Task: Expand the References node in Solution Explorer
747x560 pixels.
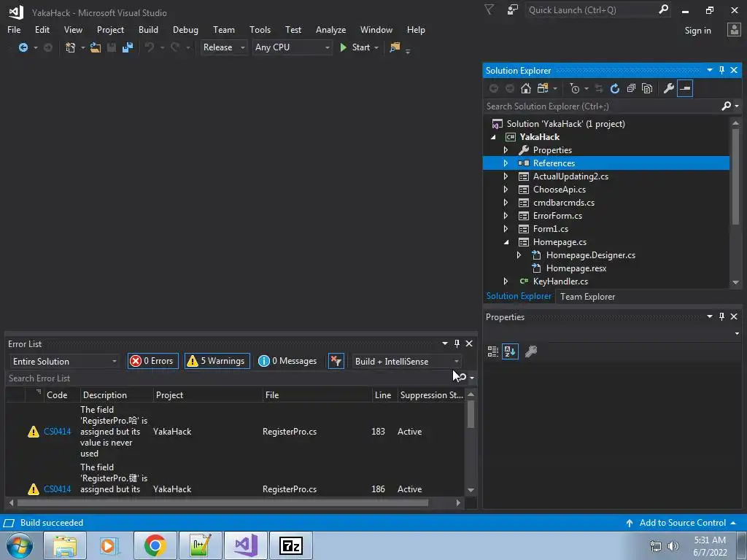Action: click(506, 163)
